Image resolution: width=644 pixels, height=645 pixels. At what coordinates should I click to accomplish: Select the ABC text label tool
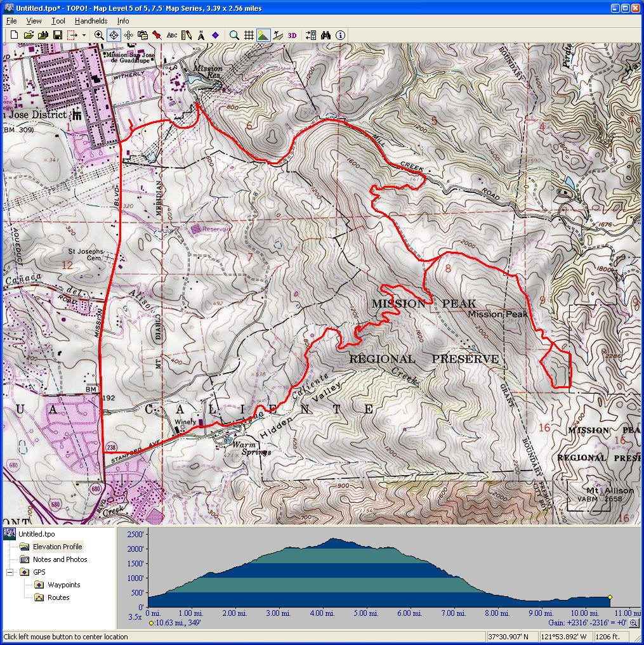click(172, 35)
